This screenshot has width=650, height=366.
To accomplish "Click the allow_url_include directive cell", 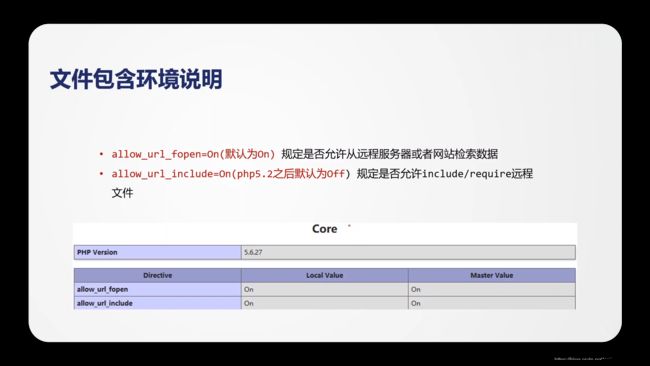I will (x=158, y=303).
